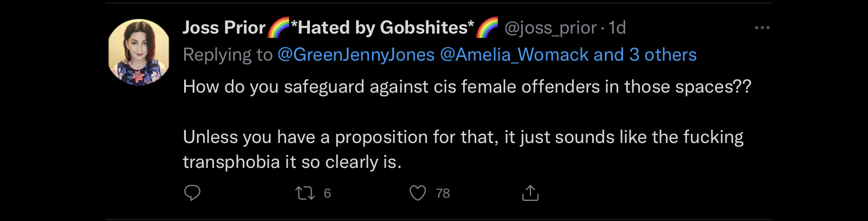Image resolution: width=868 pixels, height=221 pixels.
Task: Click the reply speech bubble icon
Action: 192,193
